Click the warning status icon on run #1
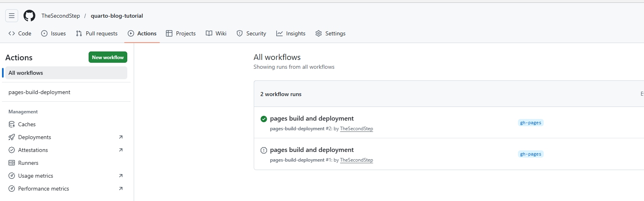This screenshot has width=644, height=201. click(264, 150)
